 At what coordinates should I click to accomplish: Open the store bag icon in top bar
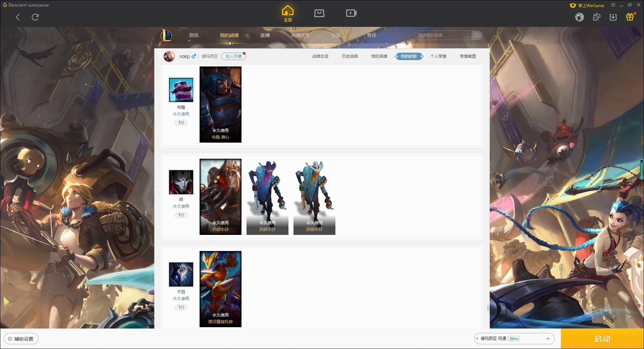tap(319, 13)
